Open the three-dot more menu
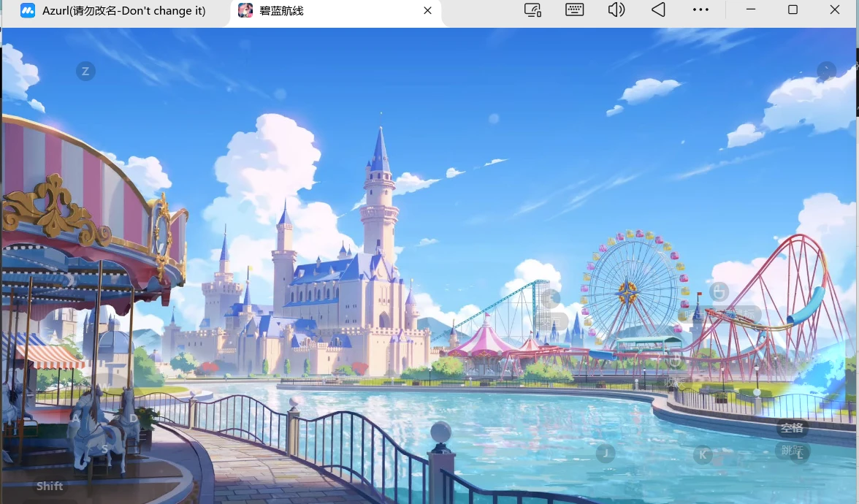 (700, 10)
